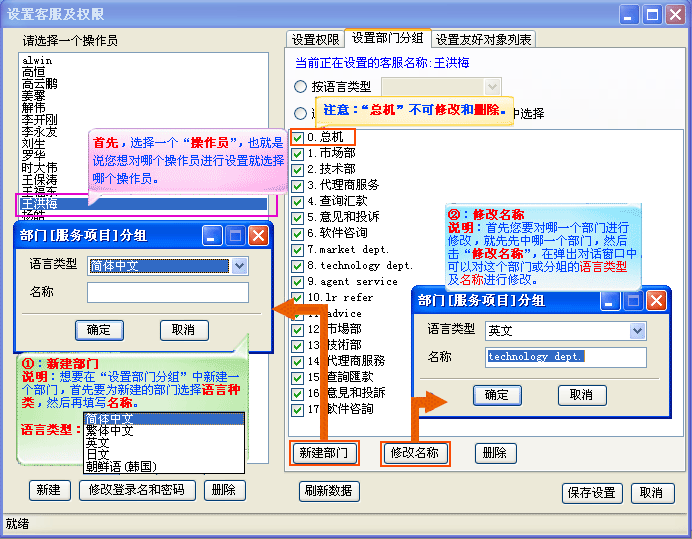Check the 市场部 department checkbox

[x=297, y=153]
